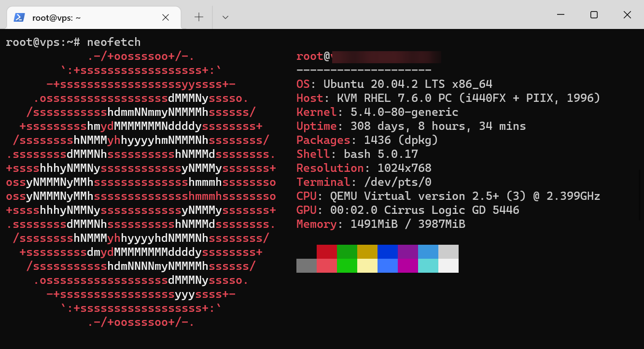644x349 pixels.
Task: Open a new terminal tab
Action: click(x=198, y=17)
